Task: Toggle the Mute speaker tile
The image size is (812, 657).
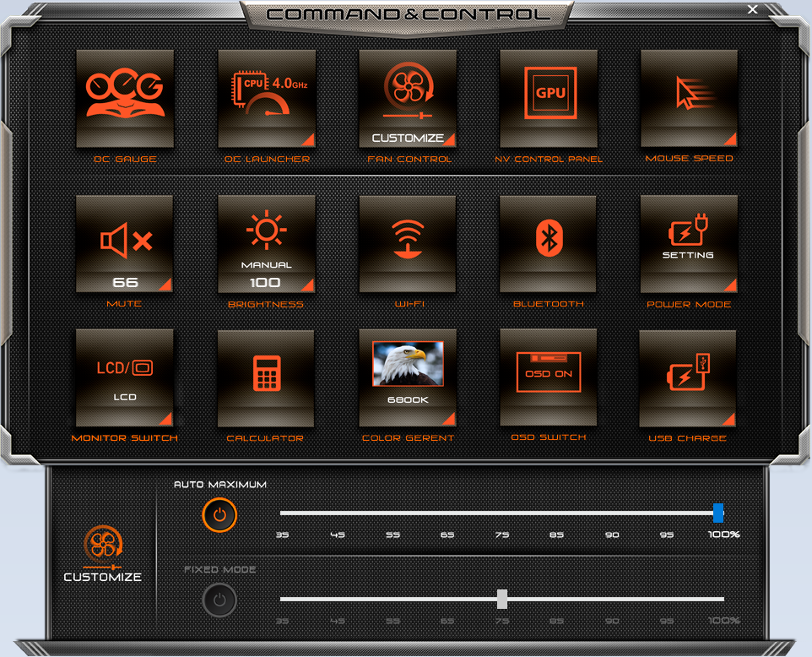Action: (x=125, y=243)
